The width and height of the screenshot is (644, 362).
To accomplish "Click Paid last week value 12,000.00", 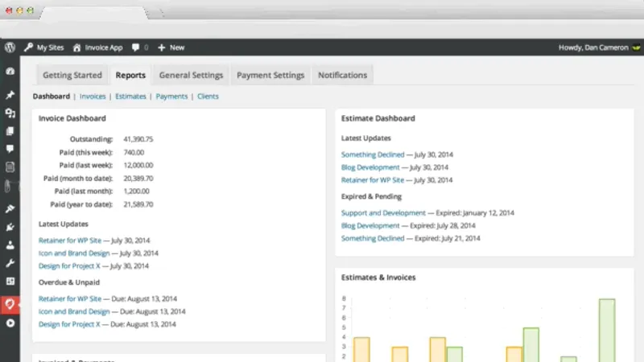I will click(138, 165).
